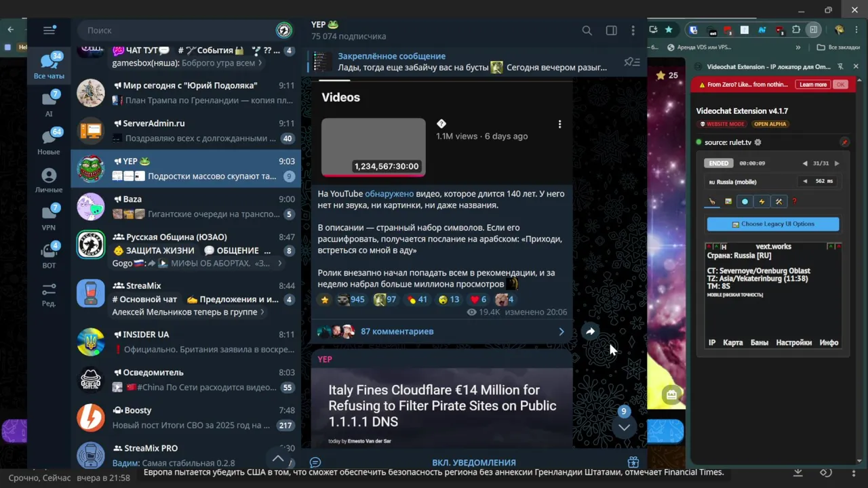Open the Italy Fines Cloudflare article preview
Viewport: 868px width, 488px height.
tap(442, 407)
